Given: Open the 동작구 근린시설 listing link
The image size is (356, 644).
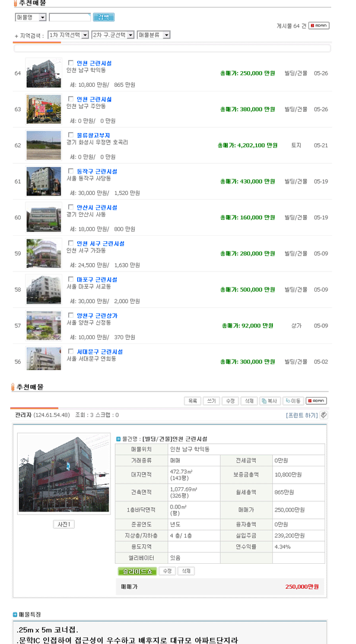Looking at the screenshot, I should click(x=97, y=172).
